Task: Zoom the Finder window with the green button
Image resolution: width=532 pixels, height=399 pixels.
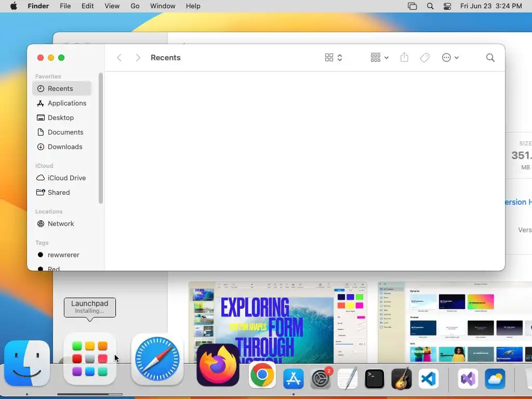Action: click(x=61, y=58)
